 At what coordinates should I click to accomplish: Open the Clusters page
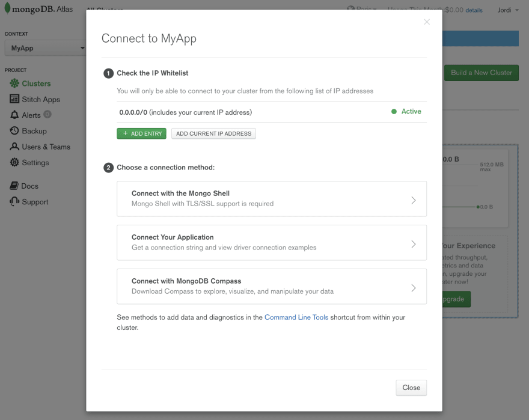click(36, 84)
